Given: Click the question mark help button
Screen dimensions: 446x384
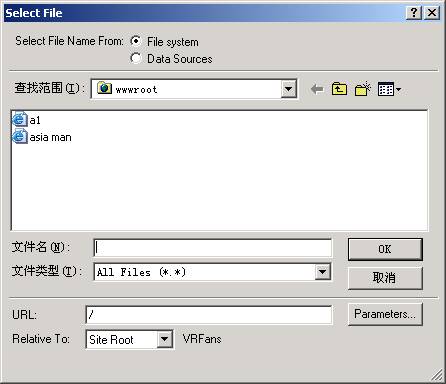Looking at the screenshot, I should [x=414, y=13].
